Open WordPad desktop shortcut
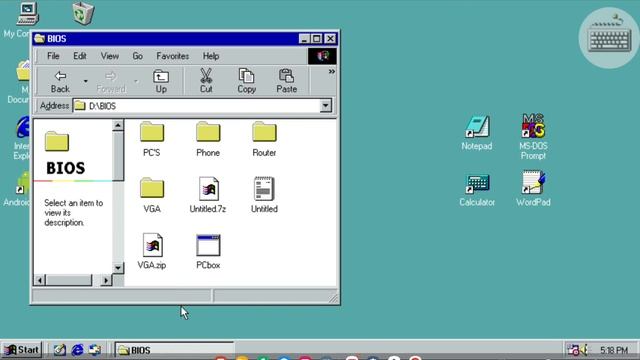Viewport: 640px width, 360px height. pos(533,189)
